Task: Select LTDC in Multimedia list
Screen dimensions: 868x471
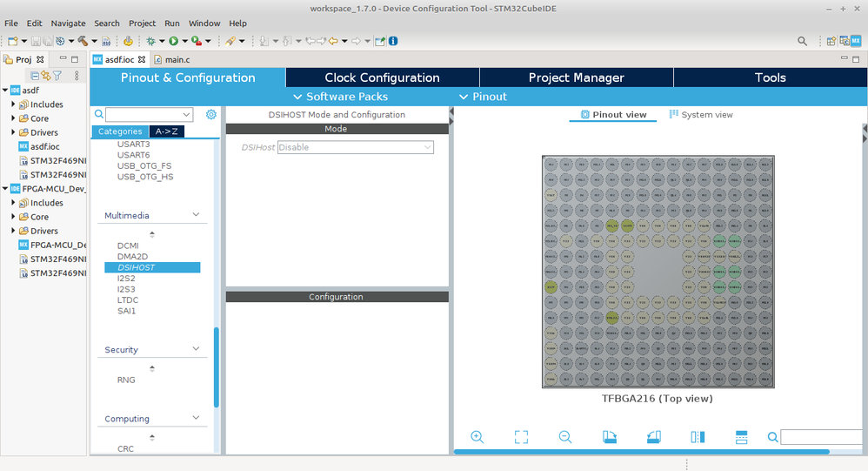Action: (x=127, y=299)
